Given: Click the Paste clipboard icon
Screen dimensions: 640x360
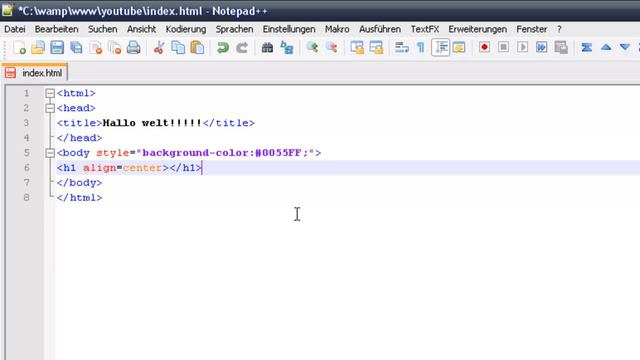Looking at the screenshot, I should click(197, 48).
